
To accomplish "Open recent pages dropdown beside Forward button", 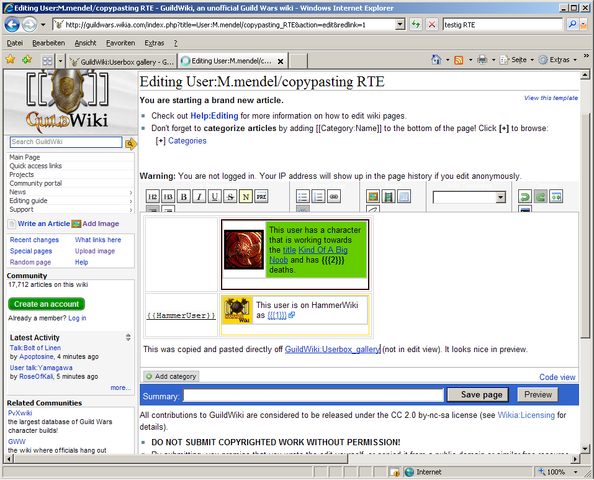I will tap(43, 25).
